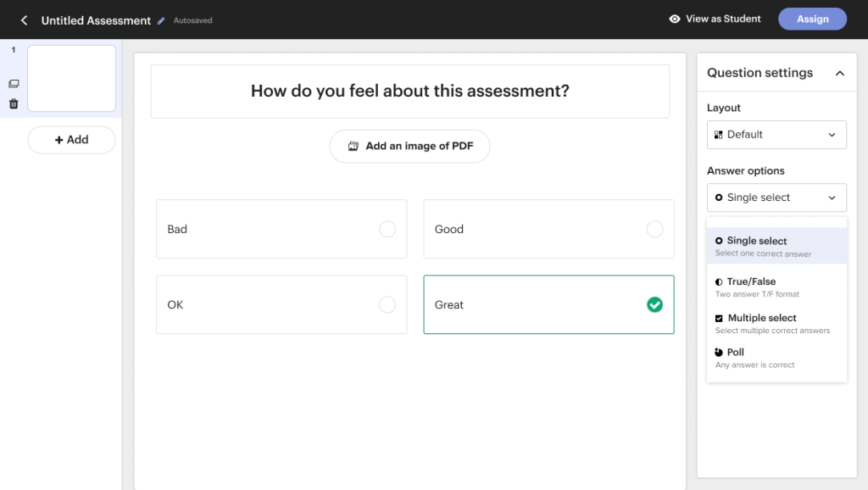Click the duplicate slide icon in sidebar
Viewport: 868px width, 490px height.
(x=14, y=84)
